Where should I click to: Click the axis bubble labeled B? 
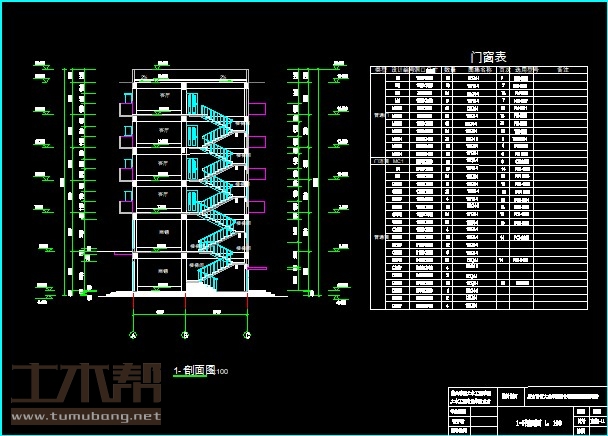(184, 333)
